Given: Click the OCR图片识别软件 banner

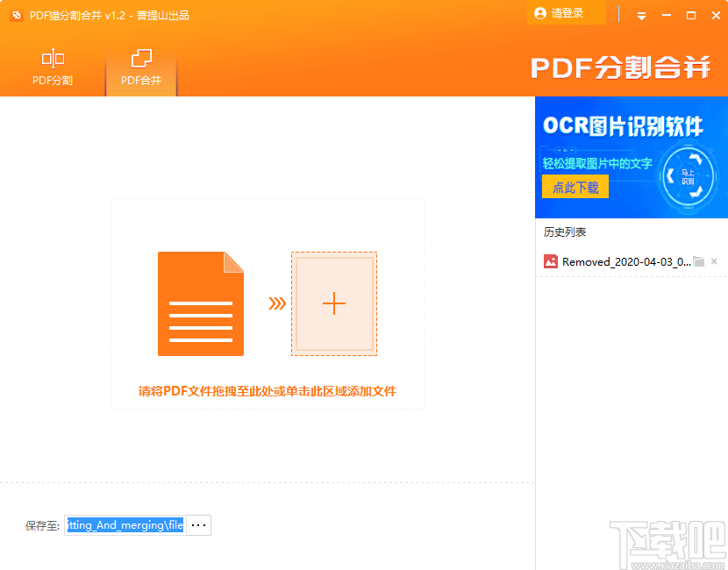Looking at the screenshot, I should pyautogui.click(x=625, y=127).
